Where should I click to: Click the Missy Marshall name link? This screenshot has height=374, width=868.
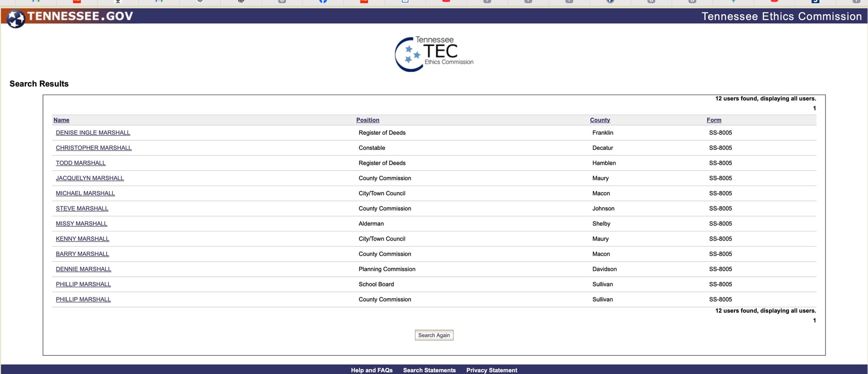tap(82, 224)
